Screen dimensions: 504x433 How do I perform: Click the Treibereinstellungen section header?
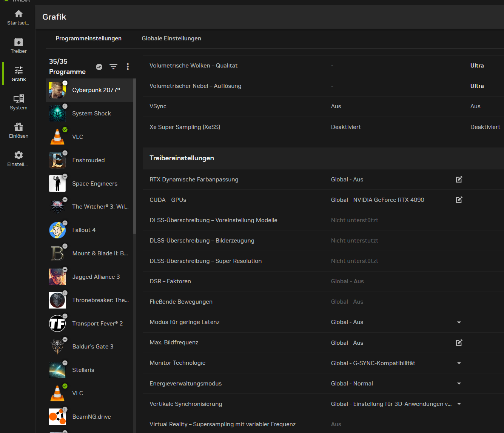tap(324, 158)
